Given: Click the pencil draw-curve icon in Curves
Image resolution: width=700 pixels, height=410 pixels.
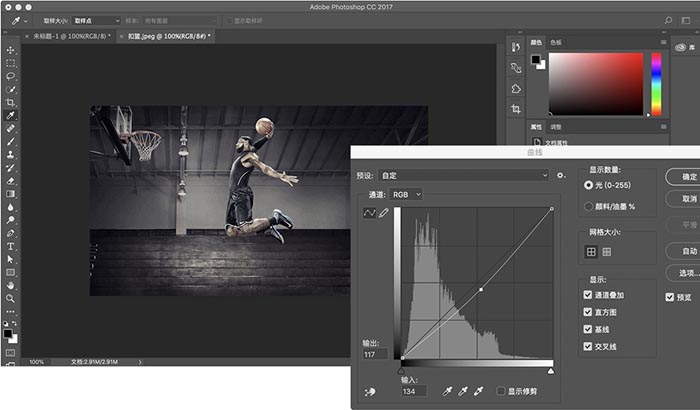Looking at the screenshot, I should [x=383, y=214].
